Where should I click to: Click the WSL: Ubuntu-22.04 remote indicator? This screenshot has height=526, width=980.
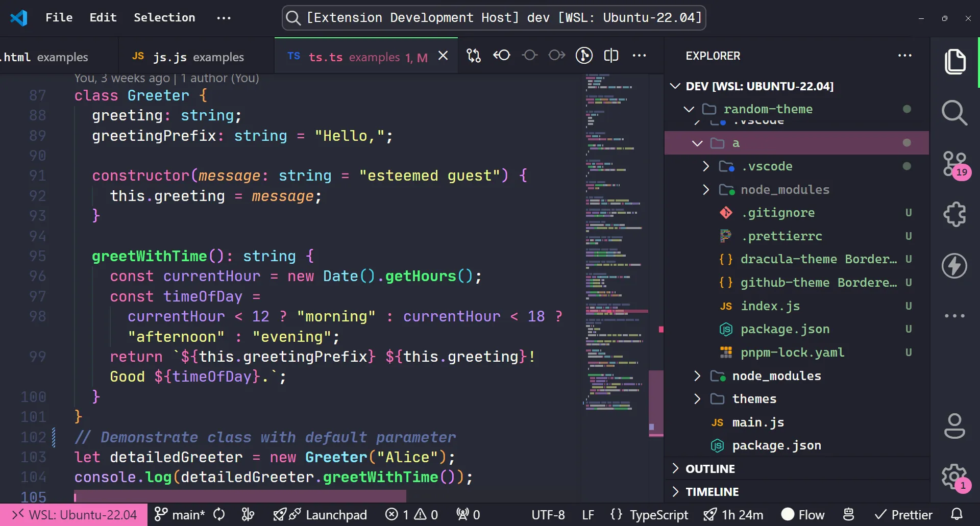(74, 515)
